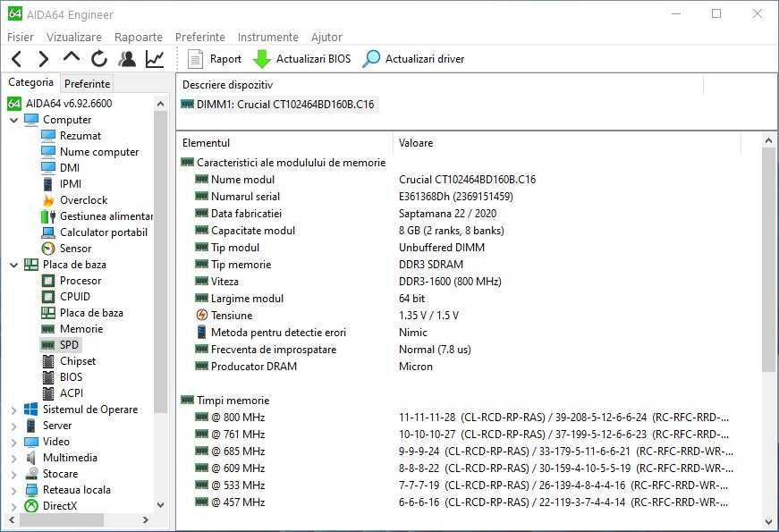Screen dimensions: 779x532
Task: Click the tree horizontal scrollbar left arrow
Action: click(x=12, y=520)
